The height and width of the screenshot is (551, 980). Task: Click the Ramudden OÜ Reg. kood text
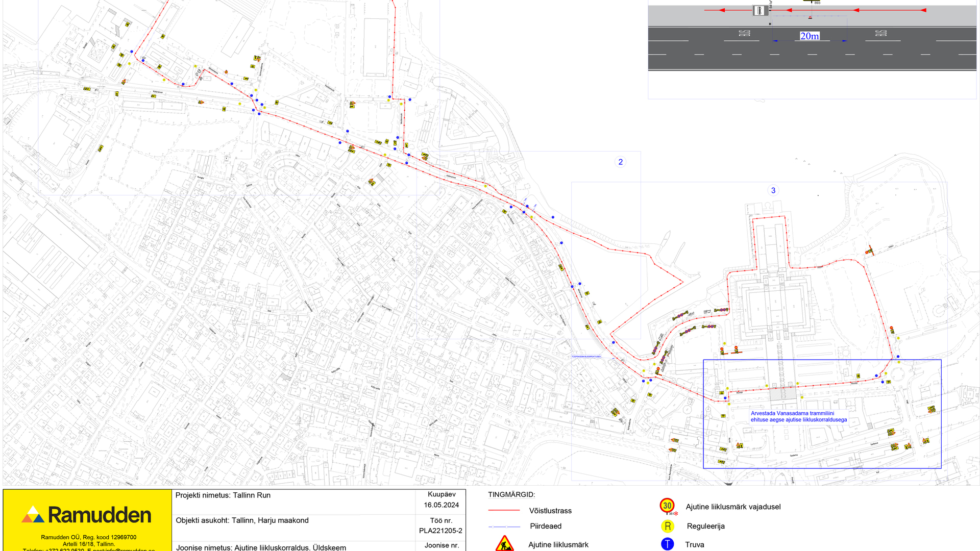[x=88, y=537]
